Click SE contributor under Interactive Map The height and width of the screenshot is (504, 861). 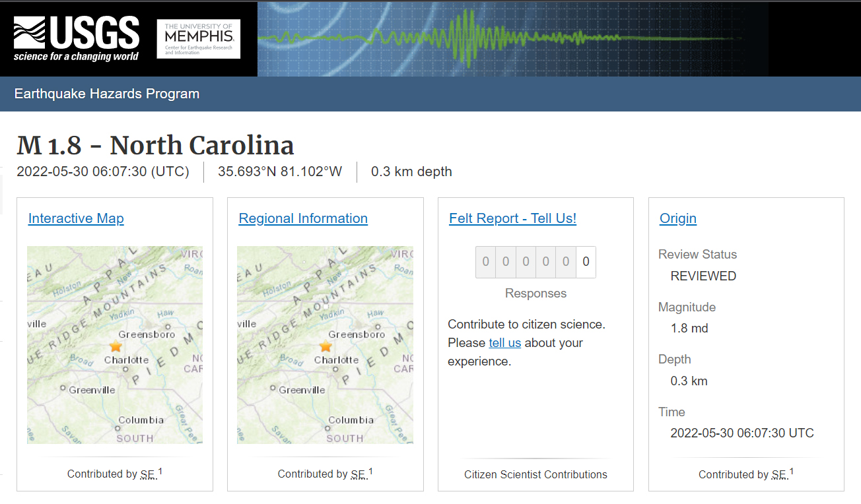tap(149, 474)
